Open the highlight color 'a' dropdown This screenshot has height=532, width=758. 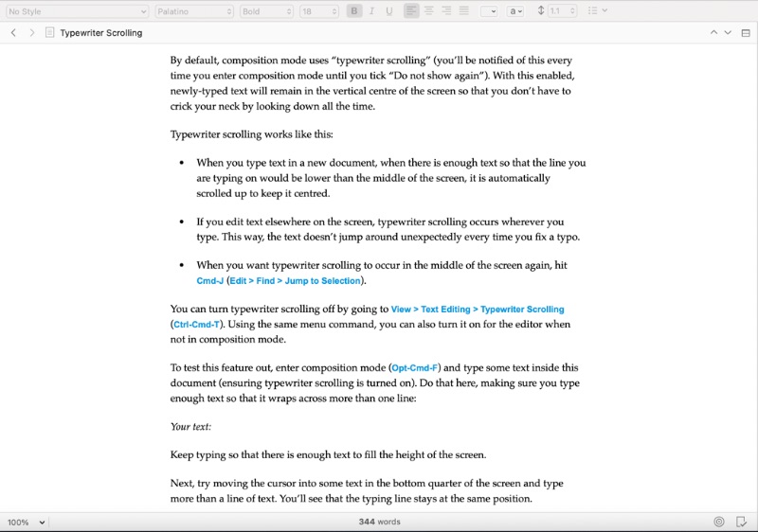pyautogui.click(x=515, y=11)
